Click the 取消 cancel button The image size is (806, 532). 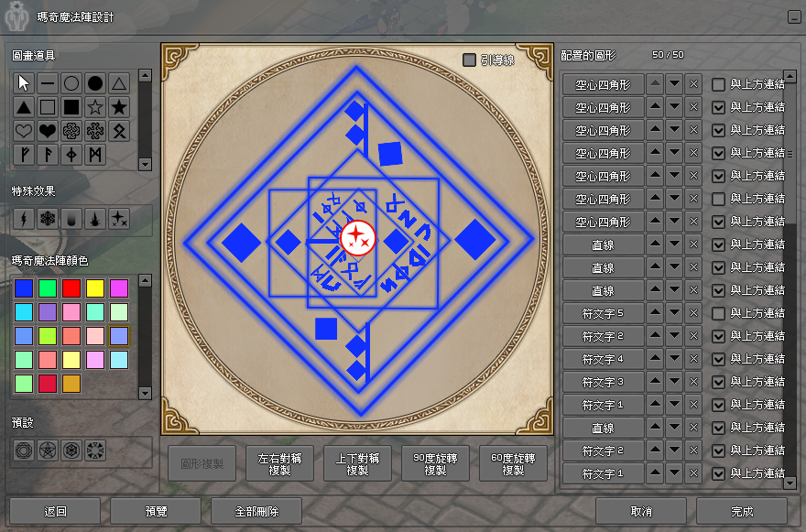click(x=641, y=511)
